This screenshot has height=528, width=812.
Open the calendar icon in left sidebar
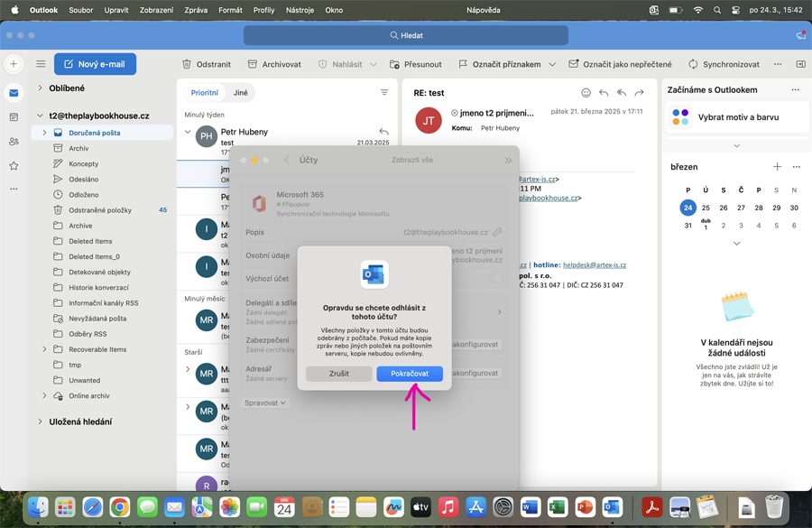pos(14,117)
